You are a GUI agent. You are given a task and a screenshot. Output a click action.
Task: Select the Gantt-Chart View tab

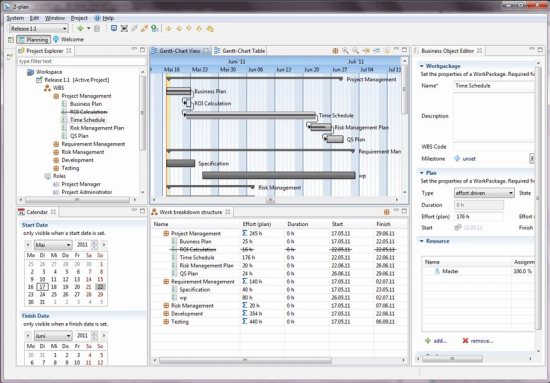click(180, 51)
